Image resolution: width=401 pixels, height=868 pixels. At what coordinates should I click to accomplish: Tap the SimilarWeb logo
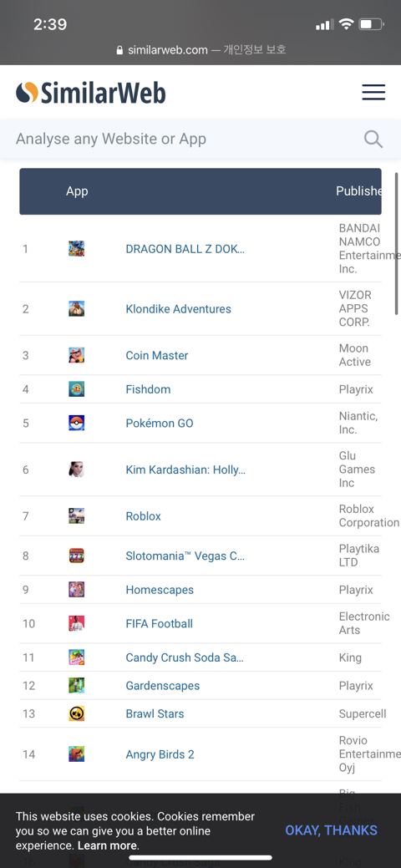[91, 93]
